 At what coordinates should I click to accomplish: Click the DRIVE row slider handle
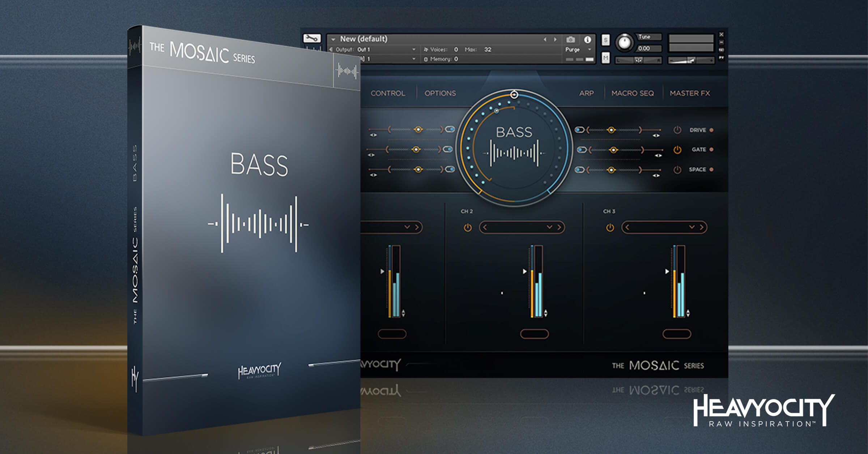coord(611,130)
